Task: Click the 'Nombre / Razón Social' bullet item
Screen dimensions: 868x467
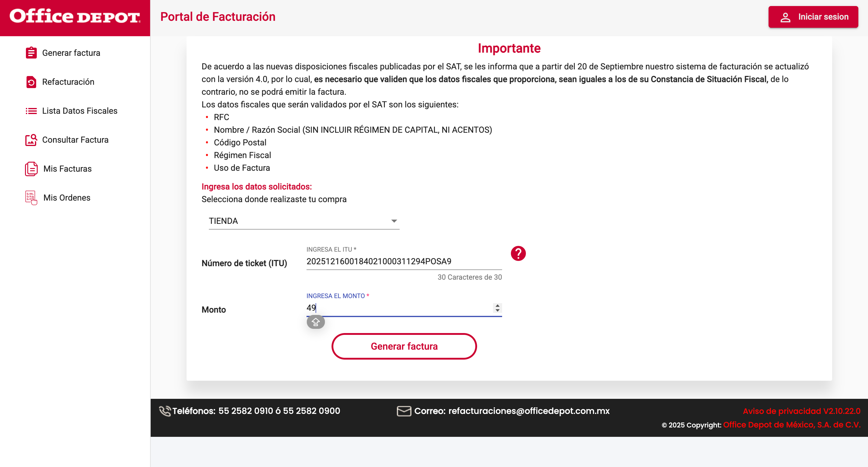Action: pos(353,130)
